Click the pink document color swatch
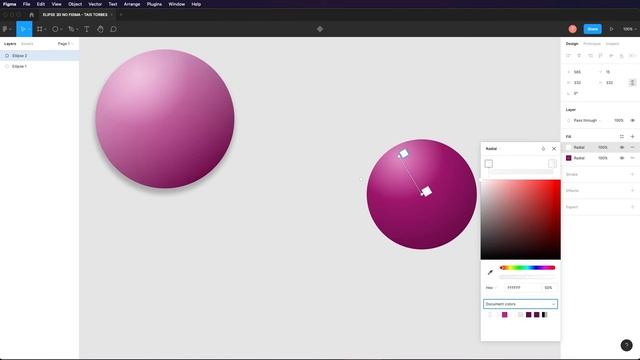Screen dimensions: 640x360 pyautogui.click(x=504, y=315)
